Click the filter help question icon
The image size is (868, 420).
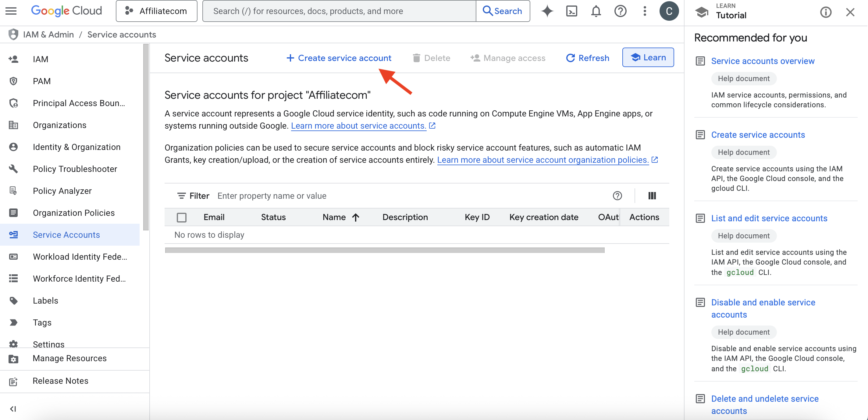click(x=617, y=196)
